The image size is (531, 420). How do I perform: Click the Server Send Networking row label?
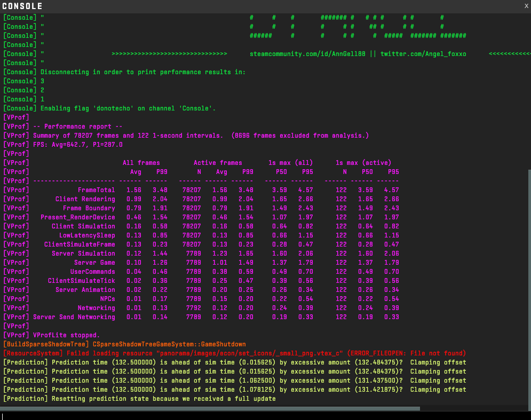(x=74, y=317)
